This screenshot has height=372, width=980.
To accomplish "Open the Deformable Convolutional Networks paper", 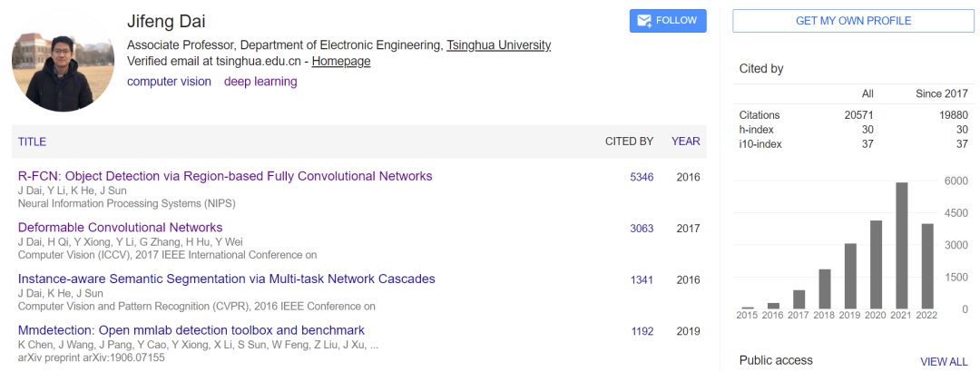I will pos(120,228).
